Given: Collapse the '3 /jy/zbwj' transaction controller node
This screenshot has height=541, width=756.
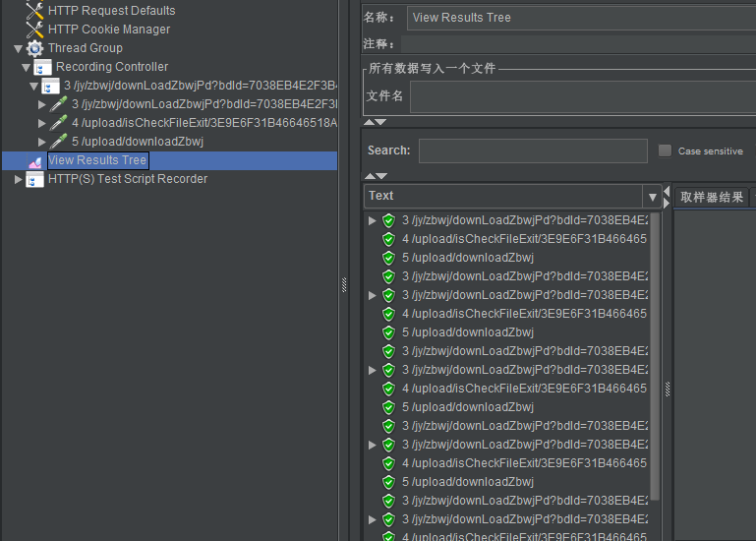Looking at the screenshot, I should (33, 87).
